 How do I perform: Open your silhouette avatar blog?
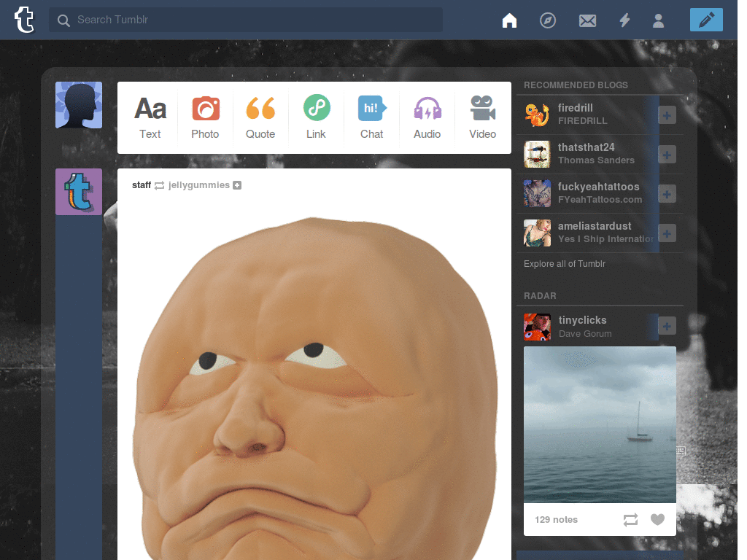(79, 105)
